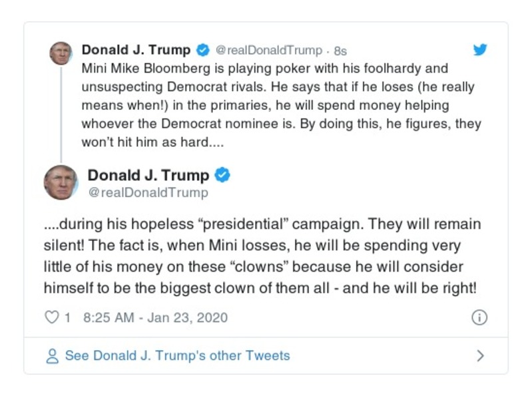The image size is (532, 396).
Task: Click the 8:25 AM - Jan 23, 2020 timestamp
Action: point(155,317)
